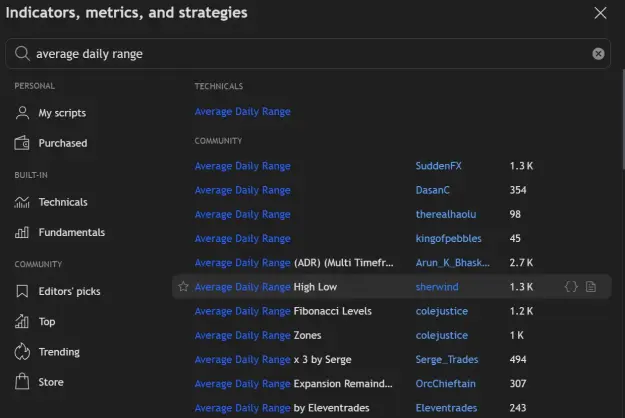Image resolution: width=625 pixels, height=418 pixels.
Task: Click the 354 count on DasanC row
Action: (x=518, y=190)
